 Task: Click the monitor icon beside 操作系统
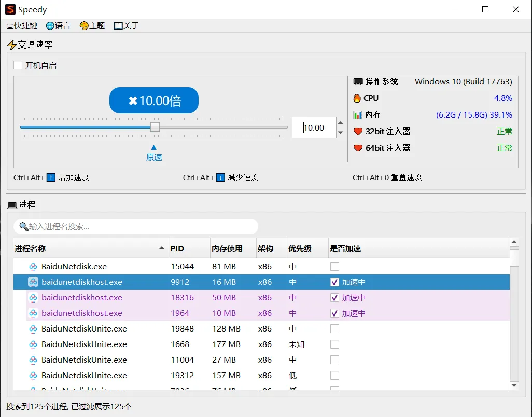(358, 82)
